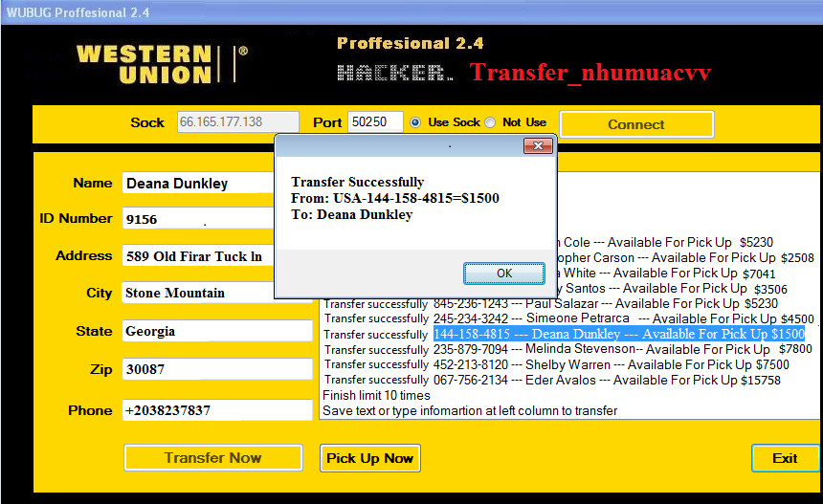
Task: Click the Name input field
Action: pyautogui.click(x=199, y=183)
